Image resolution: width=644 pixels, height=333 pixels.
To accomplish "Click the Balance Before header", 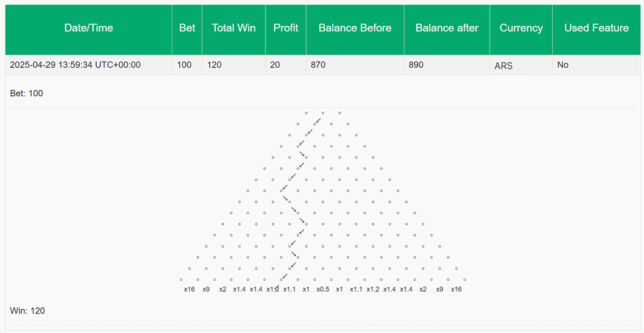I will pyautogui.click(x=355, y=28).
